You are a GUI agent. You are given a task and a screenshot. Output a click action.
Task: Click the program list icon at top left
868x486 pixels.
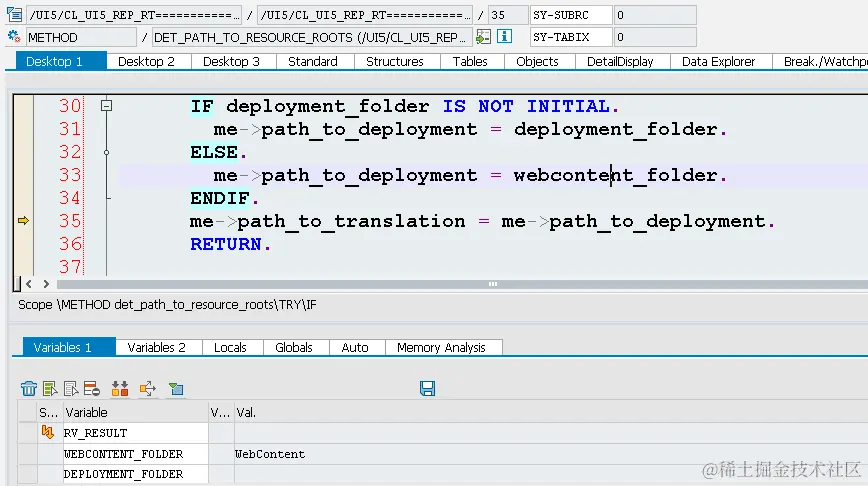(14, 14)
